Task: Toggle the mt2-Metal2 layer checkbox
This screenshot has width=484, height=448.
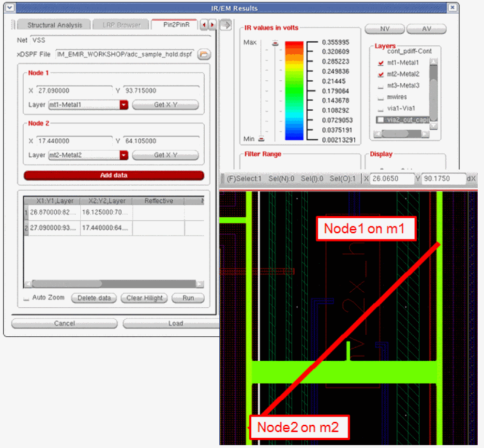Action: (x=380, y=75)
